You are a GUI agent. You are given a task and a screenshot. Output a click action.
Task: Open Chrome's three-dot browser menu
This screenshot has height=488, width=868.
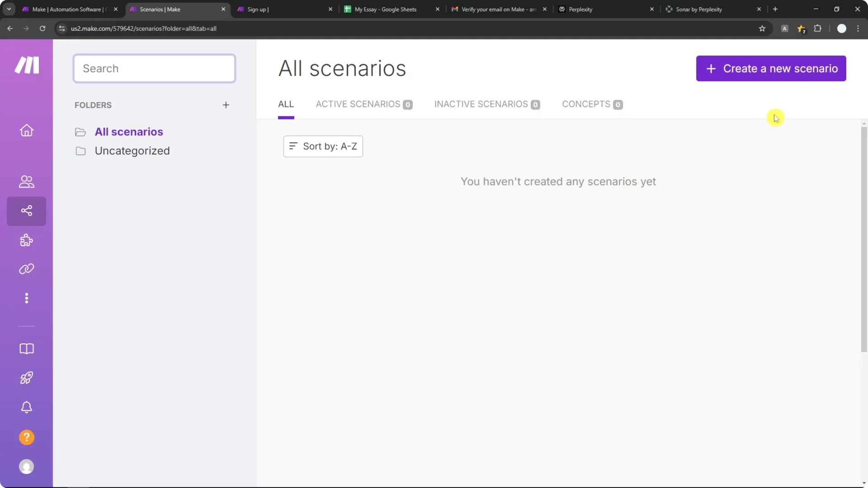click(858, 28)
